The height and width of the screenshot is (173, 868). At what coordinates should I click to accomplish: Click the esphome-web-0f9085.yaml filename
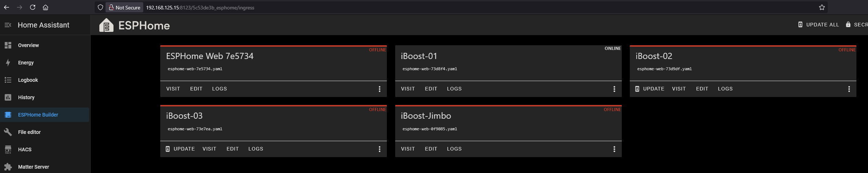[x=430, y=129]
